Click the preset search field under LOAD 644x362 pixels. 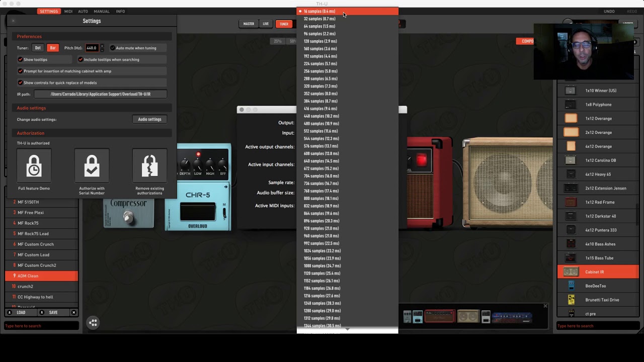pyautogui.click(x=42, y=326)
